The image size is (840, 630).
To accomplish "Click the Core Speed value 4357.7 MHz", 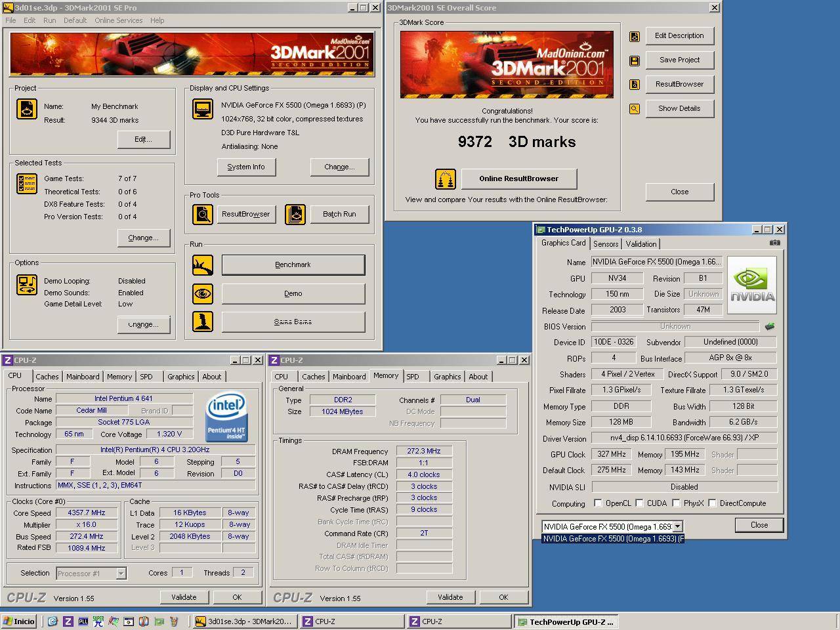I will pyautogui.click(x=87, y=513).
